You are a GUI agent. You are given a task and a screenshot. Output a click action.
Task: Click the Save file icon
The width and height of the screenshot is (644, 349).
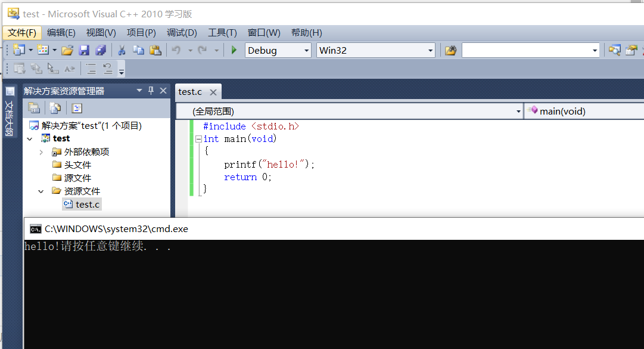(x=84, y=50)
